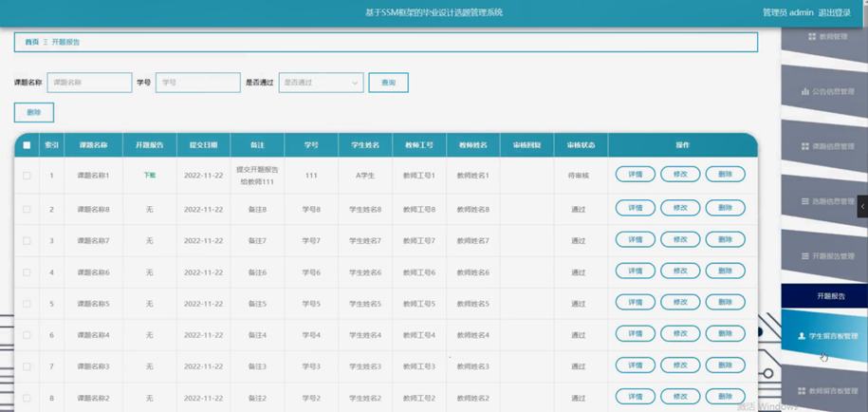
Task: View 详情 for 课题名称6
Action: tap(636, 272)
